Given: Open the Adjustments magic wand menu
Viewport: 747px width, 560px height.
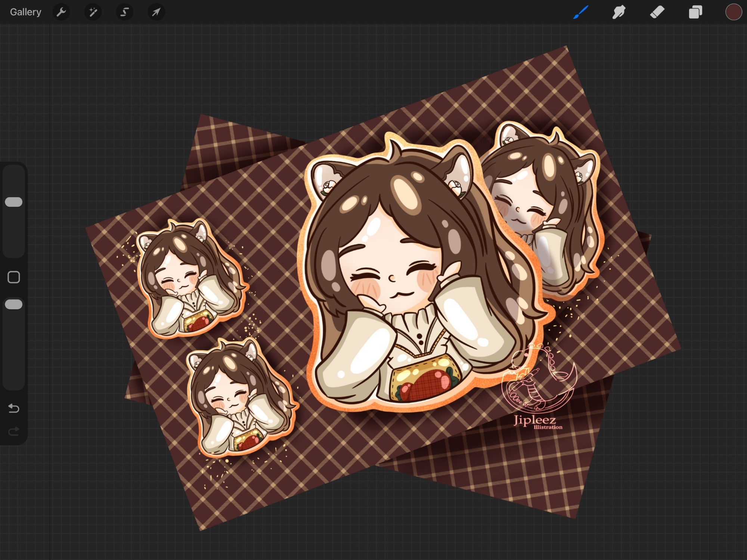Looking at the screenshot, I should pos(93,12).
